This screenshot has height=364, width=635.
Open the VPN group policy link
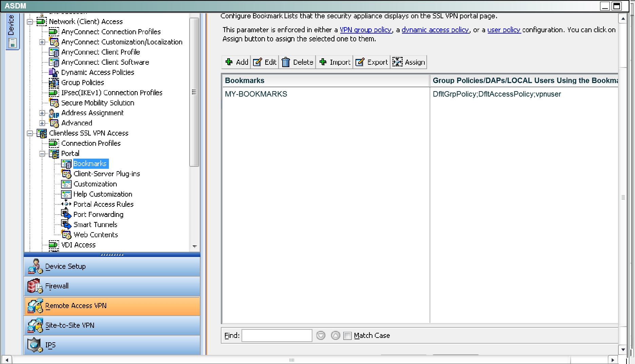pyautogui.click(x=366, y=30)
